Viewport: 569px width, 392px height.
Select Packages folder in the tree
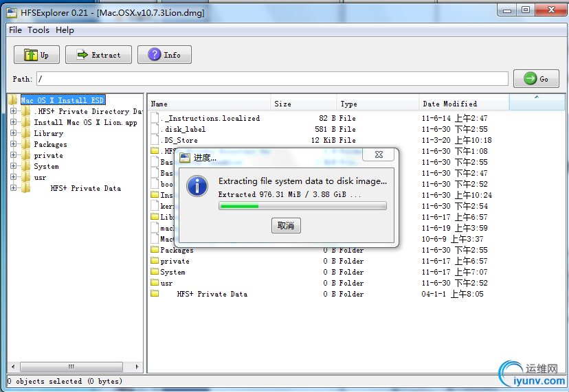[50, 144]
